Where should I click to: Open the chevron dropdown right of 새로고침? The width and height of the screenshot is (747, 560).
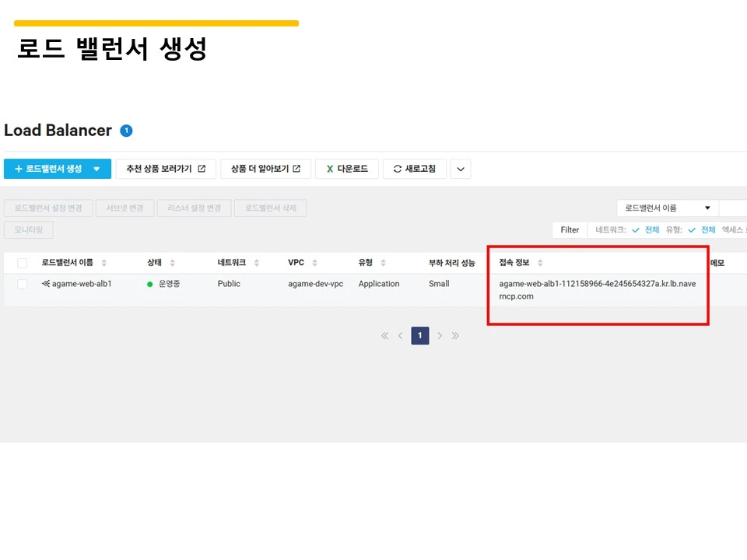click(x=460, y=169)
